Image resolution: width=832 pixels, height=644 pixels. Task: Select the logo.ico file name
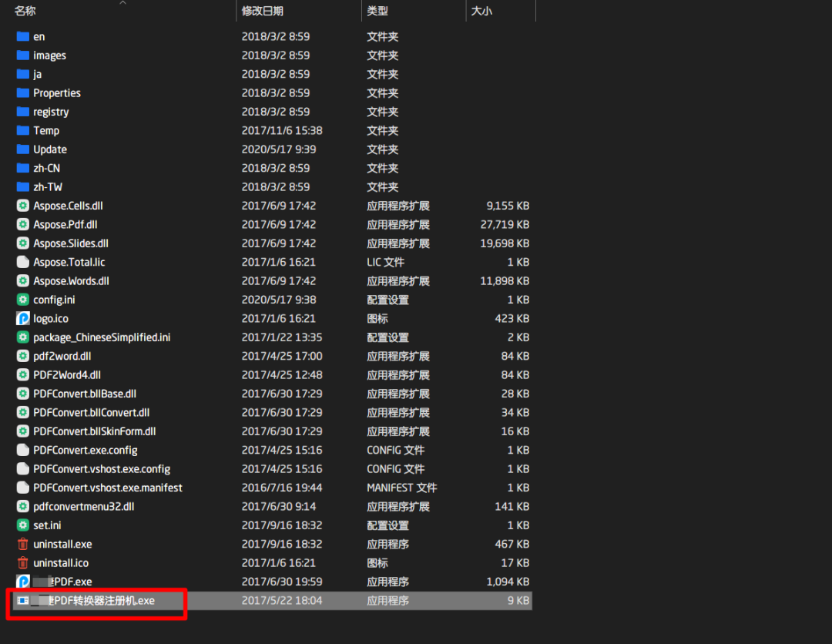point(50,318)
